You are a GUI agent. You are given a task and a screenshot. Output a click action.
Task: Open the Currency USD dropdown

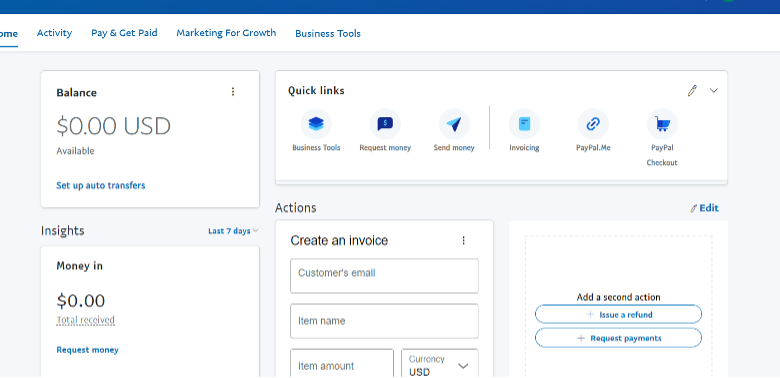tap(440, 364)
